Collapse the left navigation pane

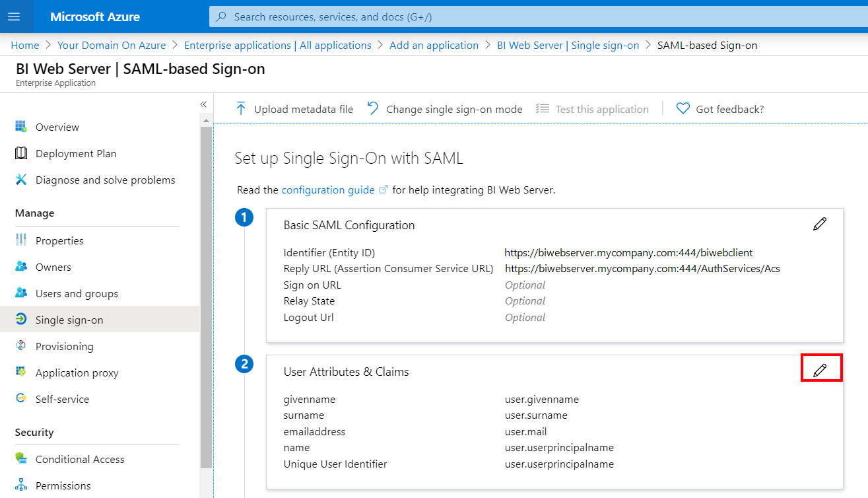[203, 104]
